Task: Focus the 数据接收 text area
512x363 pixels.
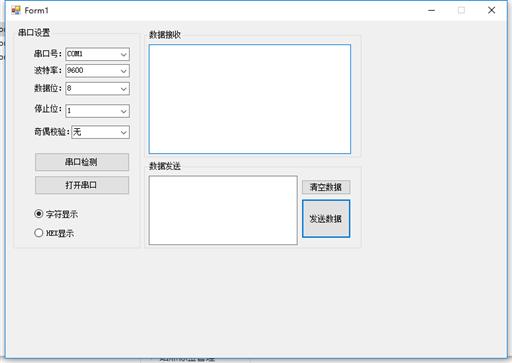Action: tap(250, 99)
